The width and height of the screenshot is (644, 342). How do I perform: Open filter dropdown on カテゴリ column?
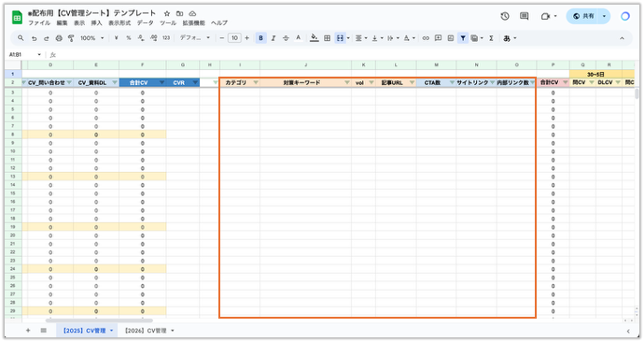(256, 82)
